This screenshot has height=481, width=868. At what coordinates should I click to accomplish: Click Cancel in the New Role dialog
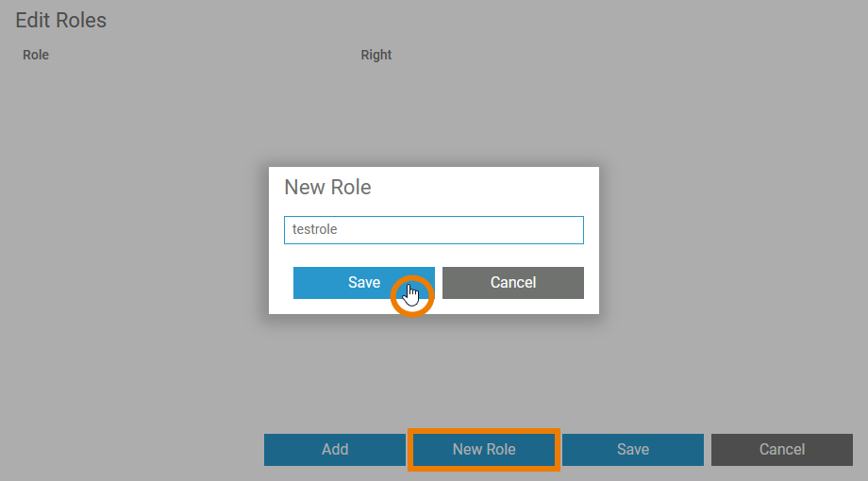pyautogui.click(x=512, y=283)
